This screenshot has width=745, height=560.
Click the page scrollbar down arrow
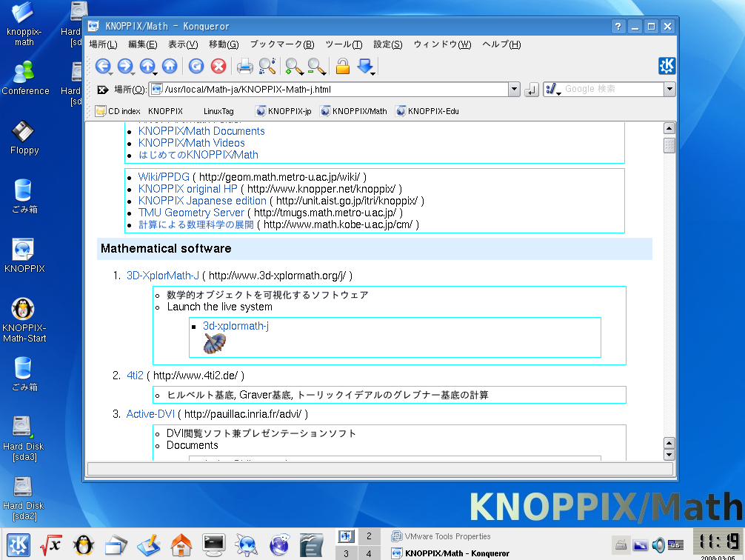(x=669, y=455)
